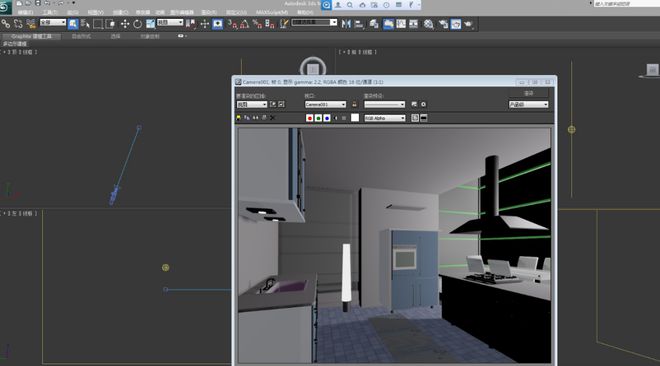Select the Select and Link tool

pos(5,24)
